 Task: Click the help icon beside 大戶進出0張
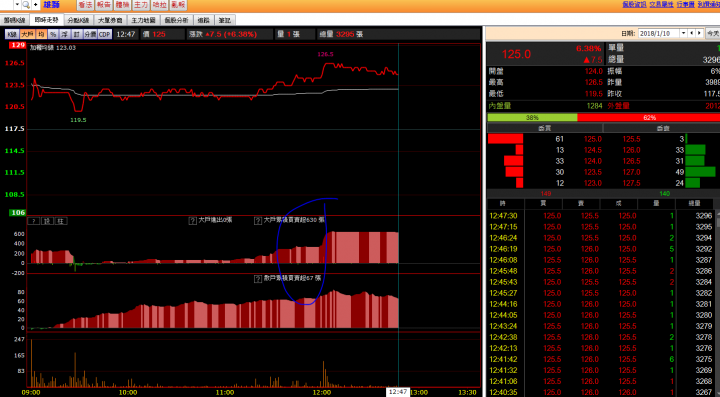[x=193, y=221]
